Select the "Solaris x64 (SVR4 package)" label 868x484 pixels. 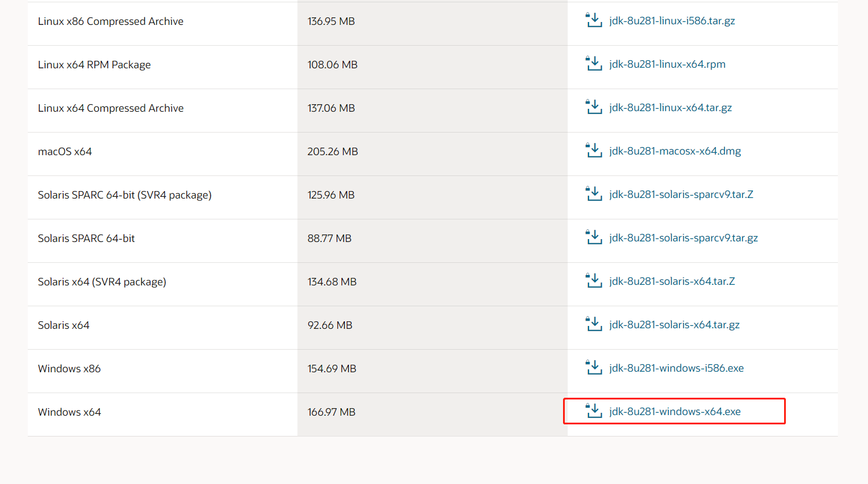coord(102,282)
